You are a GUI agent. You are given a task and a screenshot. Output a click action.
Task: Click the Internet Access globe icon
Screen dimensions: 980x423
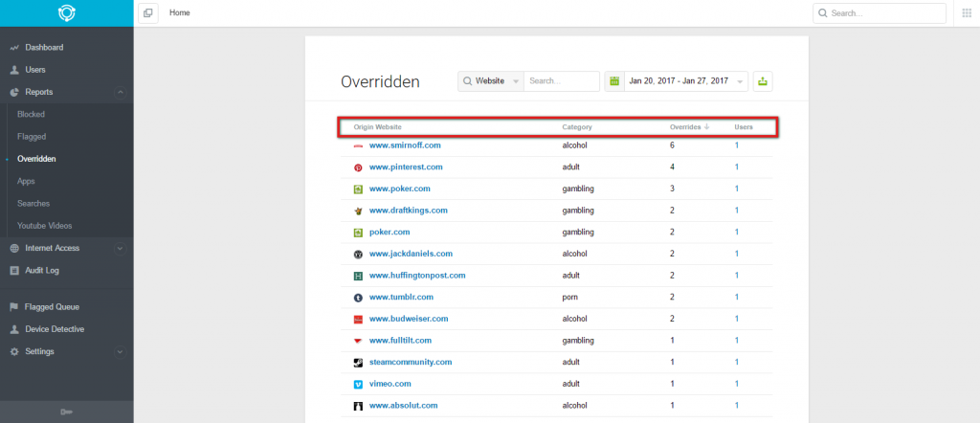click(x=14, y=248)
